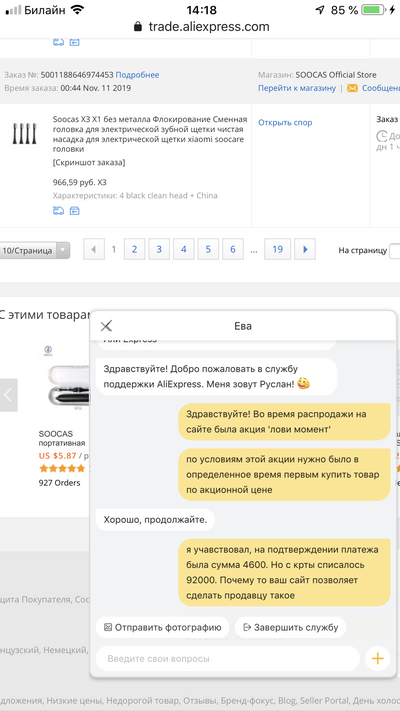
Task: Click Недорогой товар footer link
Action: coord(144,700)
